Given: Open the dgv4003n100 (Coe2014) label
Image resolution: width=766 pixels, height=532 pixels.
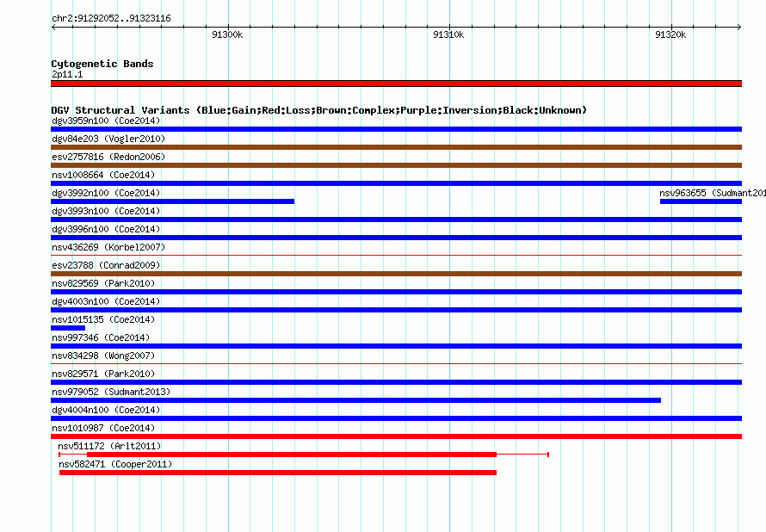Looking at the screenshot, I should coord(106,301).
